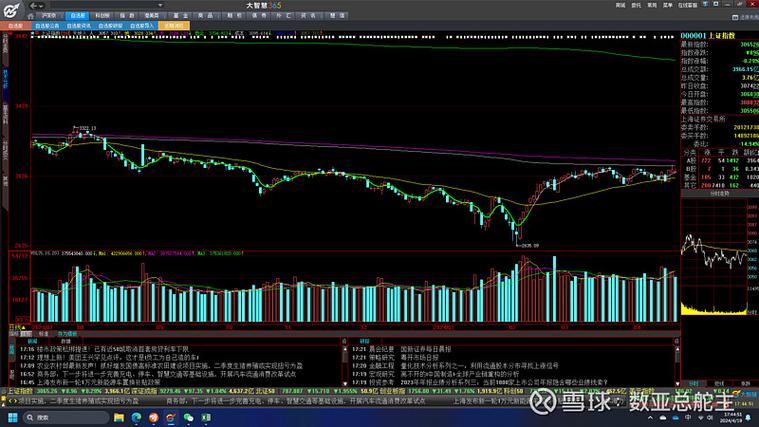
Task: Select the 科创板 toolbar tab
Action: click(103, 16)
